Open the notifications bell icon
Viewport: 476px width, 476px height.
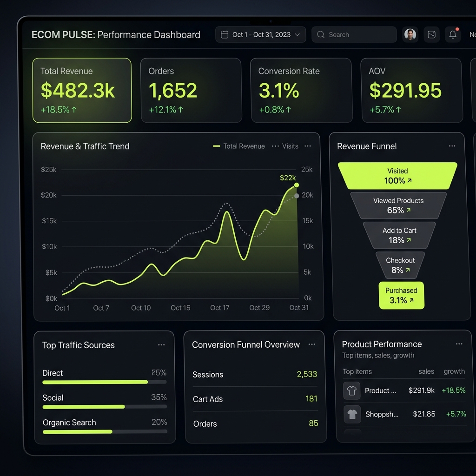click(x=452, y=34)
